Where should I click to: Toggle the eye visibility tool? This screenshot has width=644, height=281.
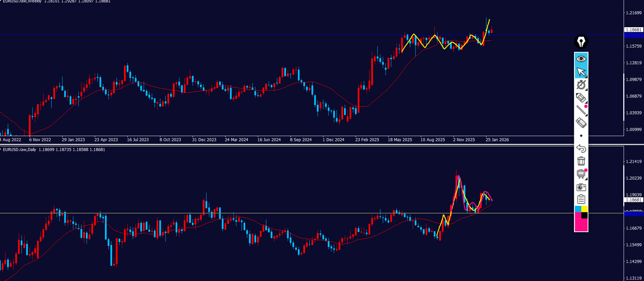tap(581, 59)
